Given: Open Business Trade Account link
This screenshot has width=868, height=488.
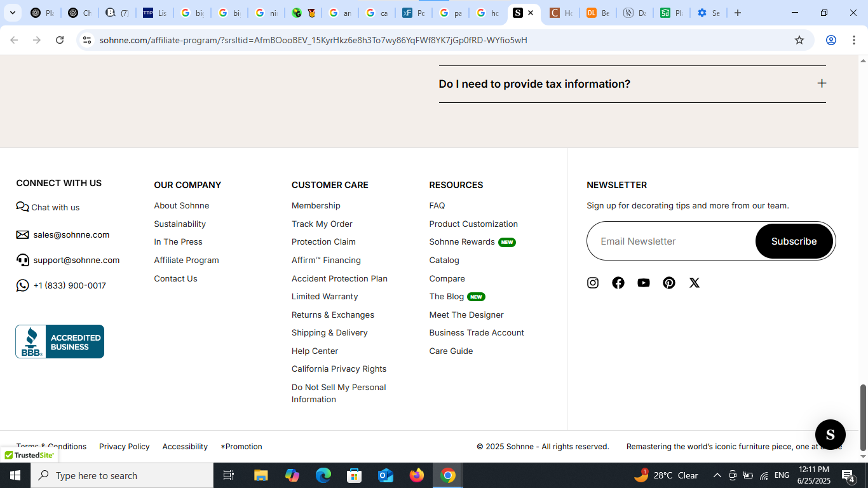Looking at the screenshot, I should tap(477, 332).
